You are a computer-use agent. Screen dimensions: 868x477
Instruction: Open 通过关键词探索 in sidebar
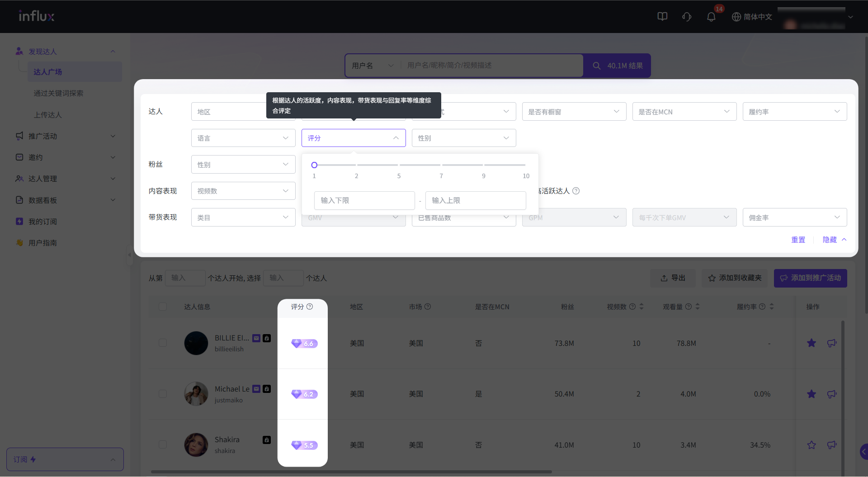click(58, 93)
